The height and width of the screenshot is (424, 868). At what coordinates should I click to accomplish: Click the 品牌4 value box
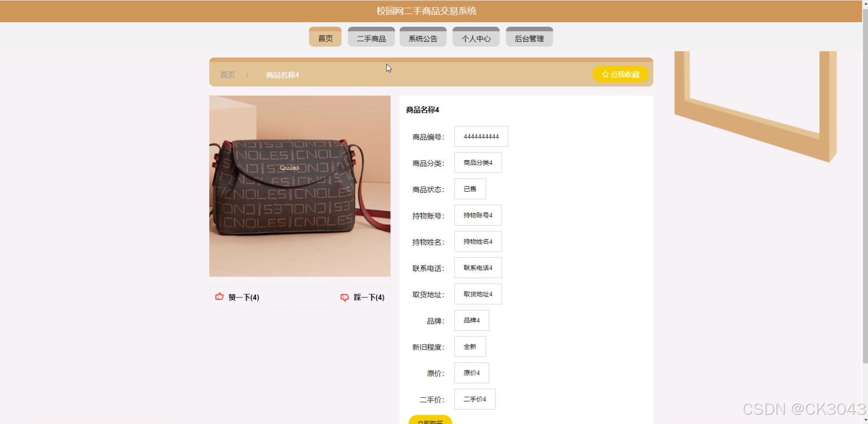click(472, 321)
